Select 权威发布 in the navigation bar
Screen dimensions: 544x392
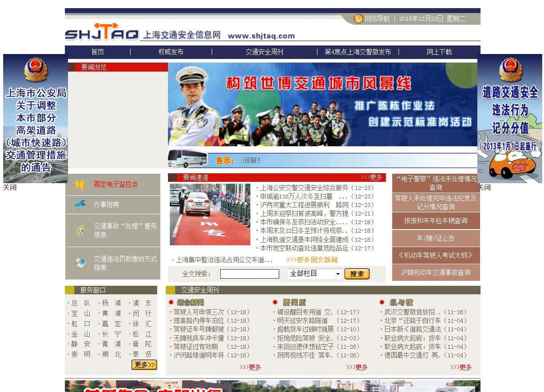170,52
